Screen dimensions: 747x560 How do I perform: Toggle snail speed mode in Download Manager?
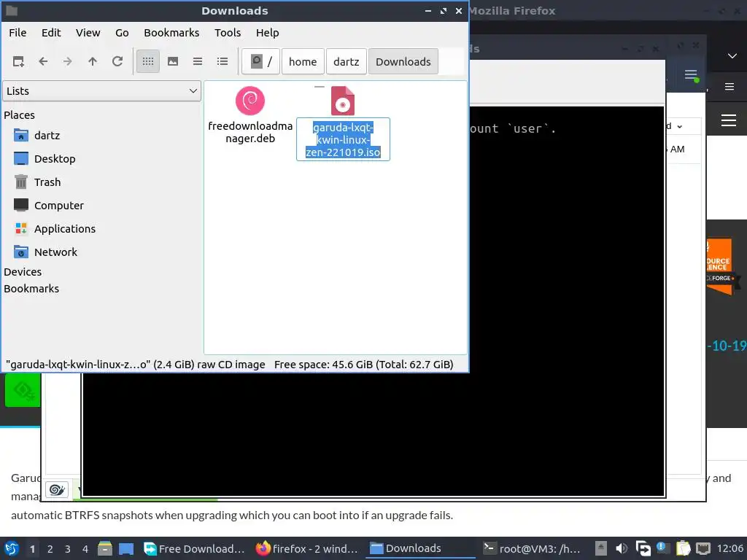(57, 490)
